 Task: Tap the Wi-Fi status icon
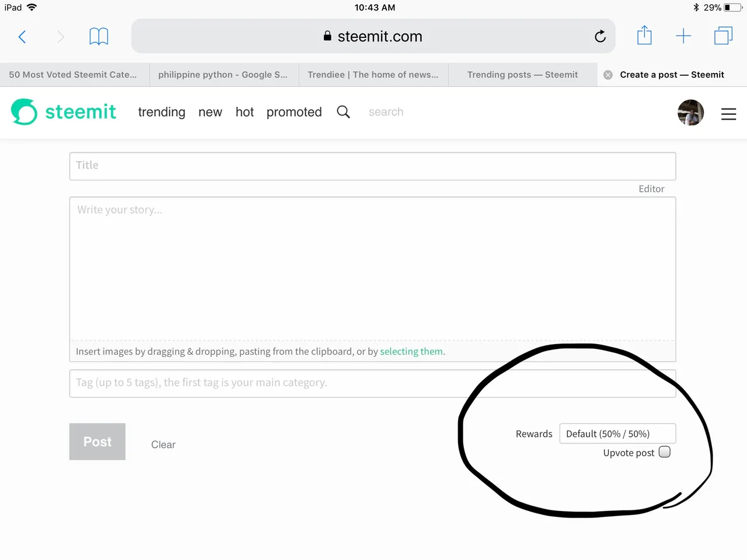tap(32, 8)
